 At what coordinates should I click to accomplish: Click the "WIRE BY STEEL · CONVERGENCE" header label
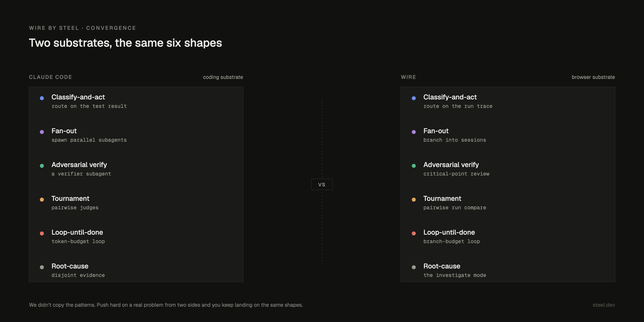[x=83, y=28]
